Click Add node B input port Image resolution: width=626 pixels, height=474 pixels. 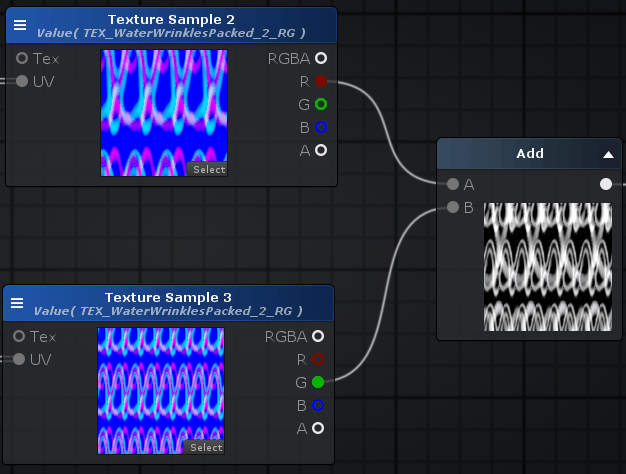453,207
